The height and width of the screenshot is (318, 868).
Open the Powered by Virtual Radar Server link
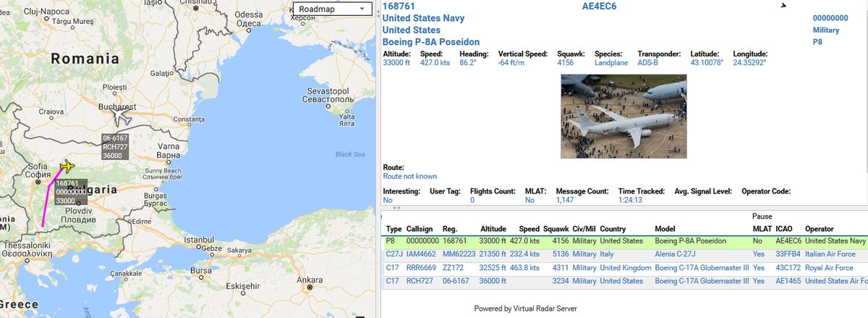point(525,309)
